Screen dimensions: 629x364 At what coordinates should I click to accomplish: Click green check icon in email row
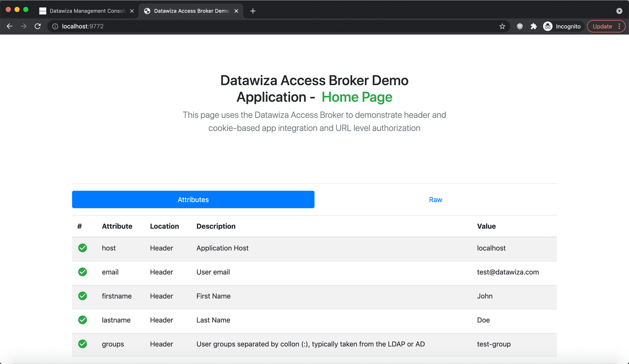[x=83, y=272]
